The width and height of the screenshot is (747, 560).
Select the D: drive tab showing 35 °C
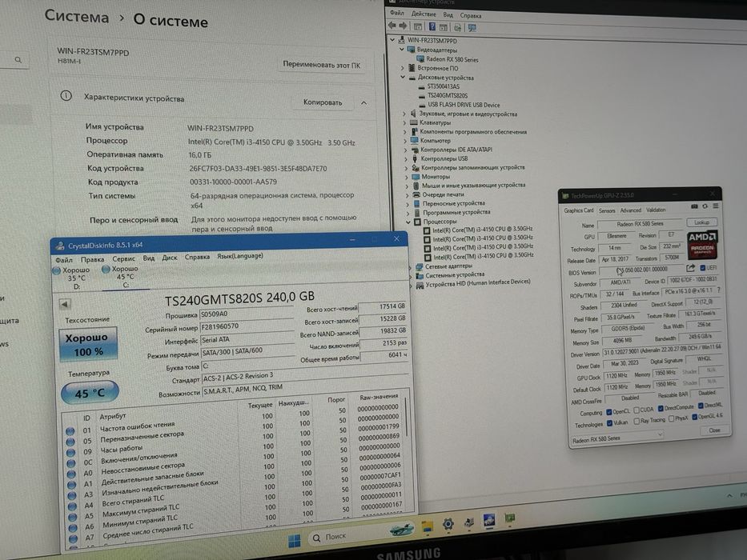coord(74,278)
